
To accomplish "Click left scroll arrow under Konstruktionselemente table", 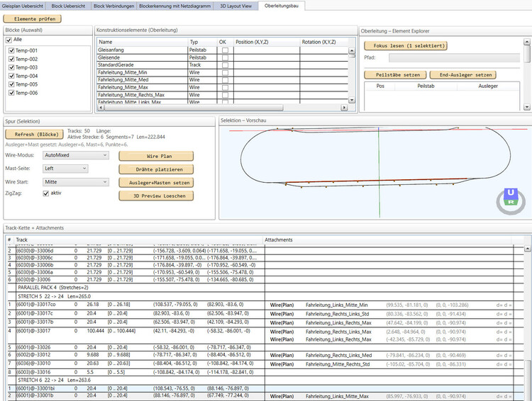I will tap(100, 108).
